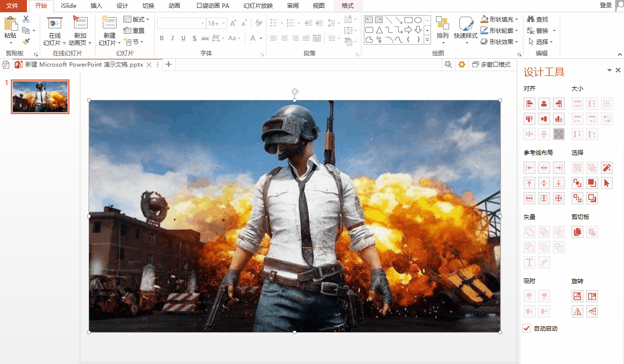624x364 pixels.
Task: Click the align bottom icon in 对齐
Action: pos(558,119)
